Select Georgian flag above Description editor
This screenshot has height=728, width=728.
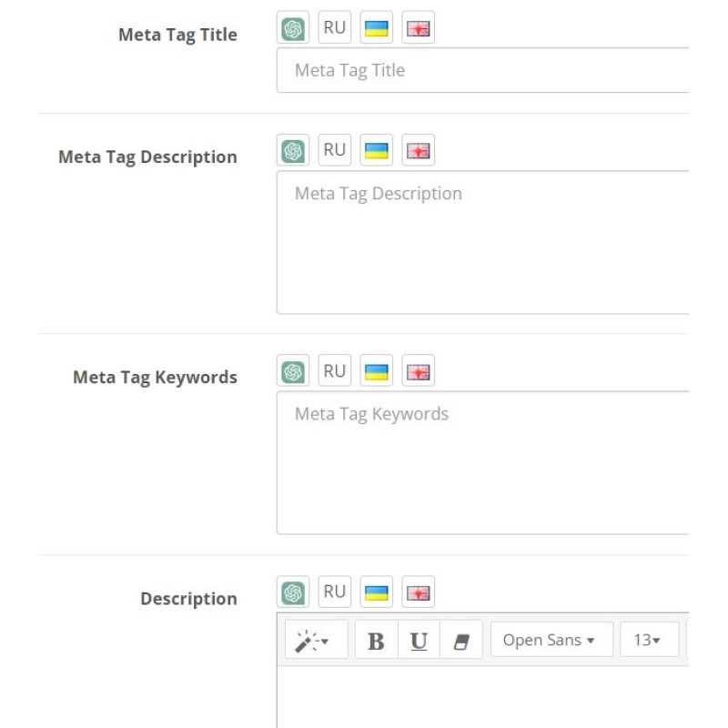pos(418,591)
